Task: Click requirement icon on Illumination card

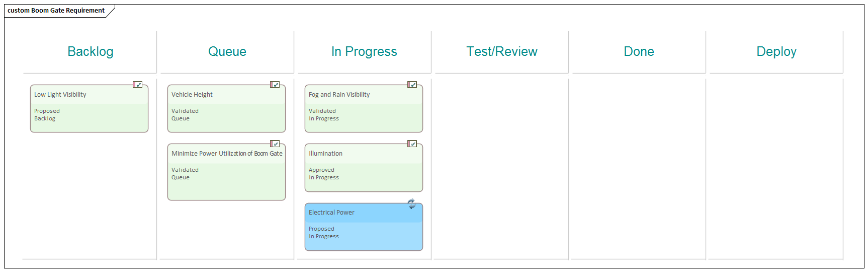Action: pos(412,144)
